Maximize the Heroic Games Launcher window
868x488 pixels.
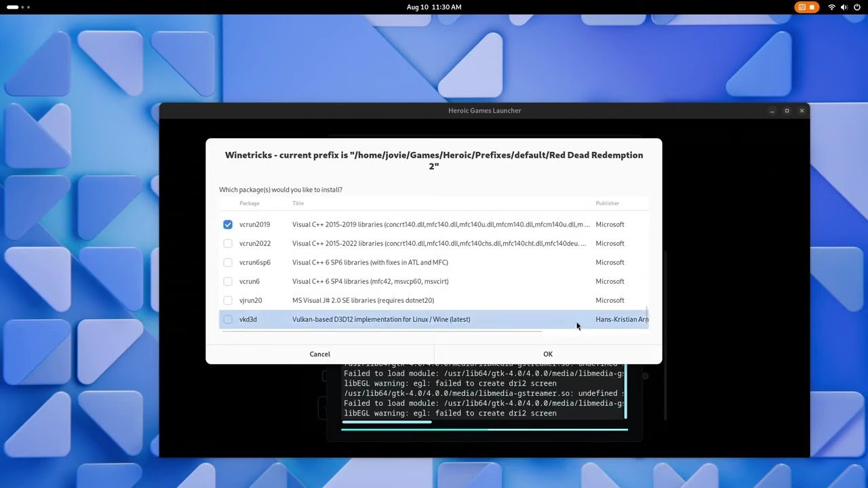pos(787,110)
